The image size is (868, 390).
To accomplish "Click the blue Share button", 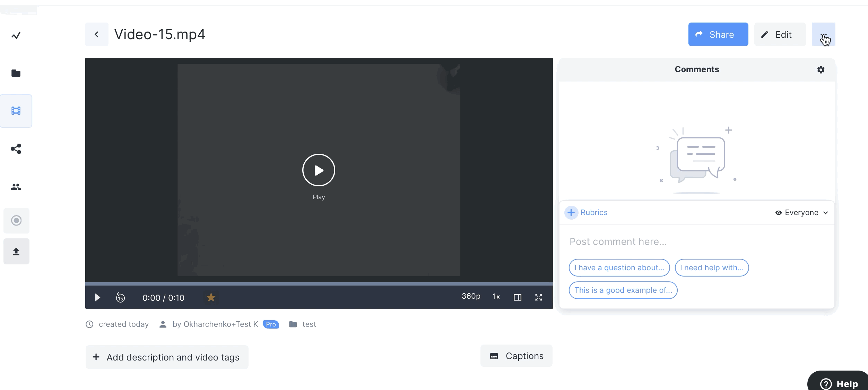I will tap(718, 34).
